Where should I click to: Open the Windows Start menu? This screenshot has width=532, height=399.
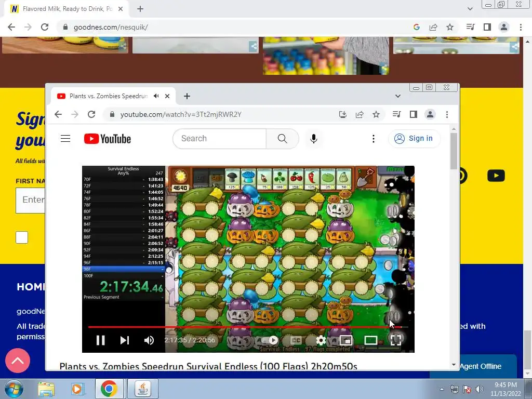point(14,389)
